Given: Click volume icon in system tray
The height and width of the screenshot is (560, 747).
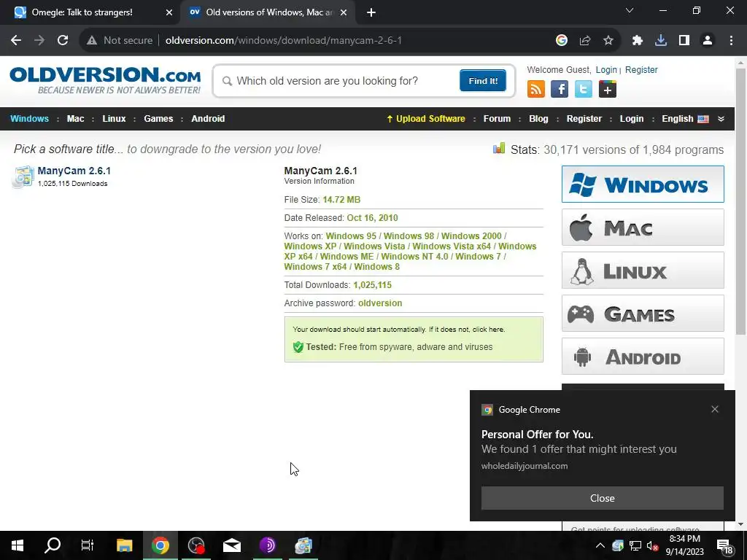Looking at the screenshot, I should 652,545.
